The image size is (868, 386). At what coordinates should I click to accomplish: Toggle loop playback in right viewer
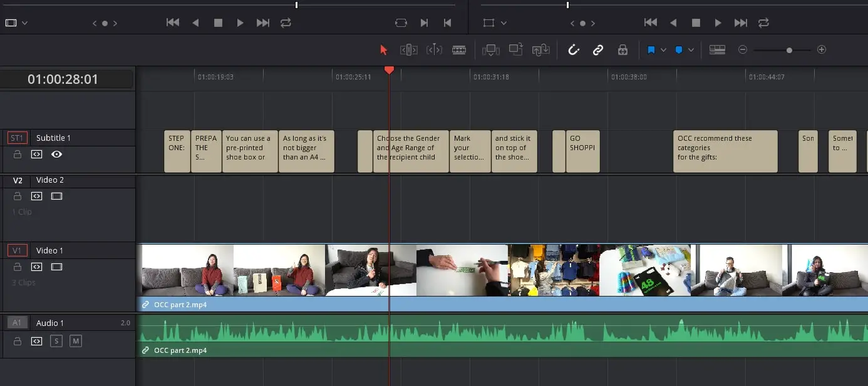[763, 23]
